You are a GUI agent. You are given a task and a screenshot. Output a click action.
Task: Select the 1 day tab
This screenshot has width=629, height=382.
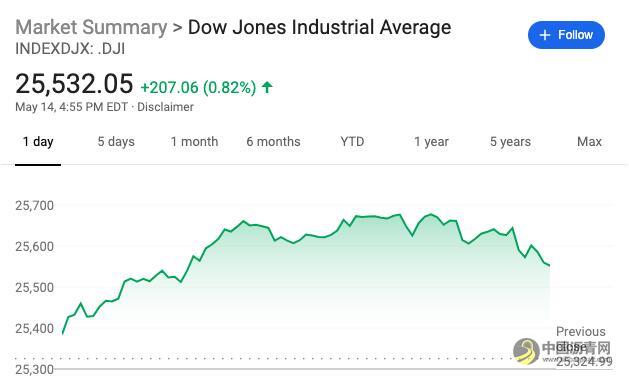pyautogui.click(x=38, y=142)
